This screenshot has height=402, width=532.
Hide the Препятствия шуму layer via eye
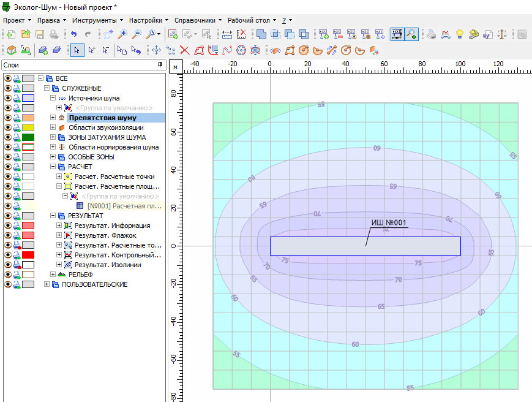click(8, 118)
